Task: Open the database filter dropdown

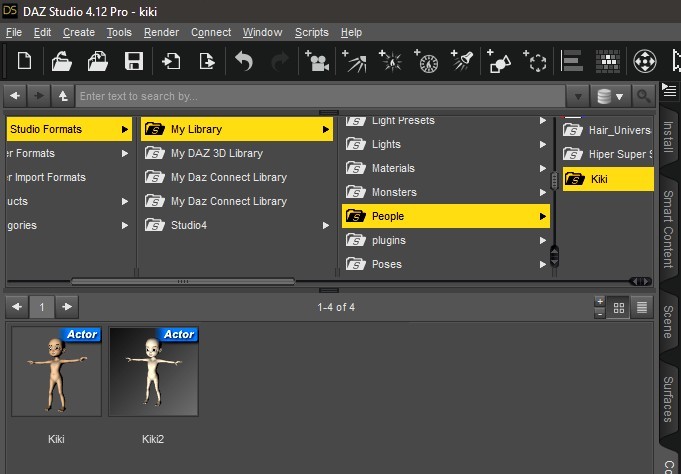Action: tap(610, 96)
